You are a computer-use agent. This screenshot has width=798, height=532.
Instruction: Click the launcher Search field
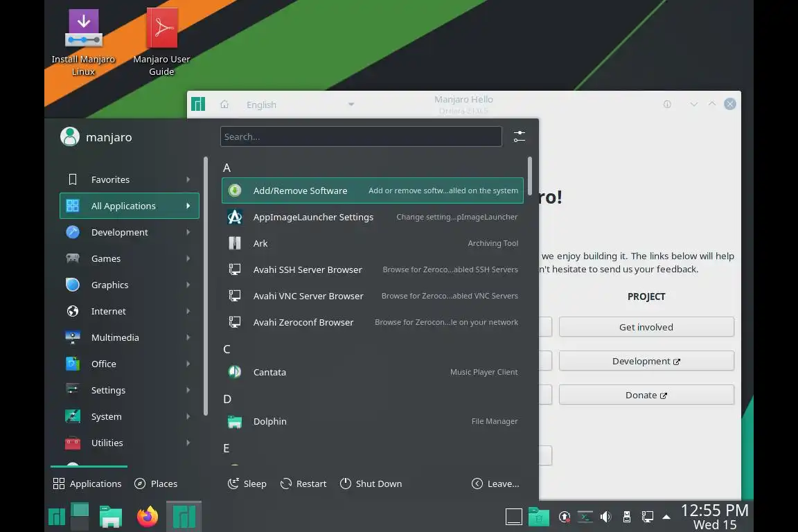point(361,136)
